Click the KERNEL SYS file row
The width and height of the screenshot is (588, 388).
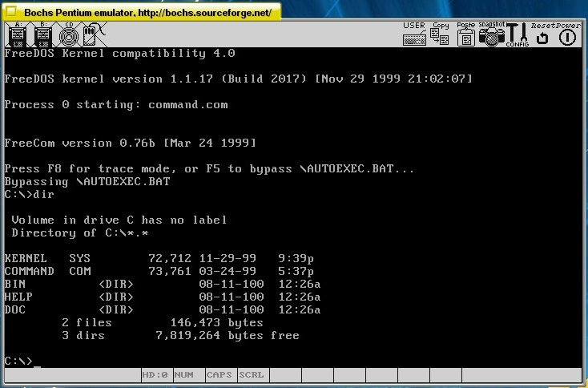(159, 259)
